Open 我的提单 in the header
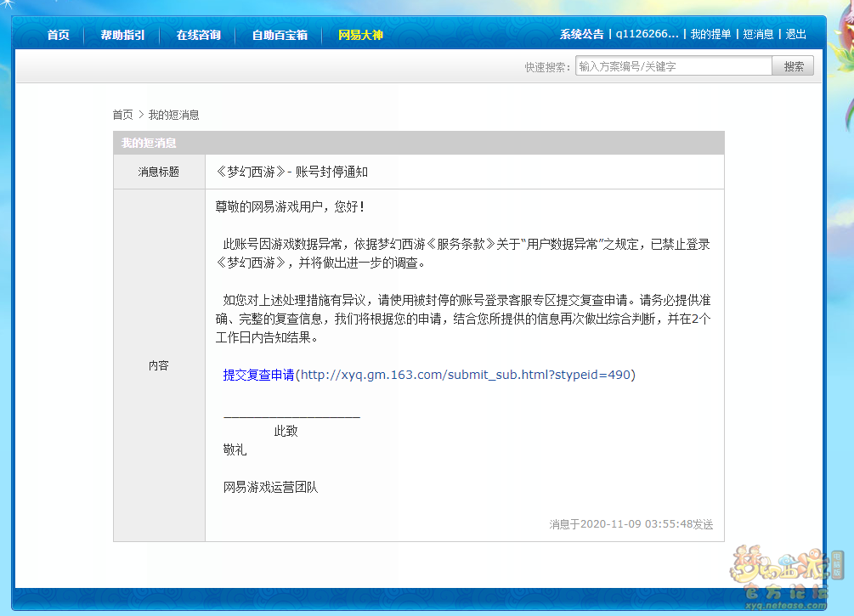Image resolution: width=854 pixels, height=616 pixels. click(710, 34)
